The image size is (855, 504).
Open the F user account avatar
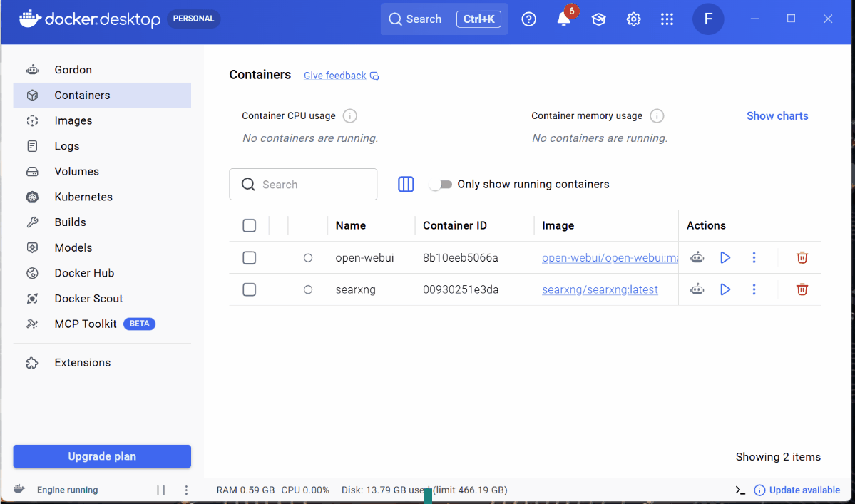tap(708, 19)
